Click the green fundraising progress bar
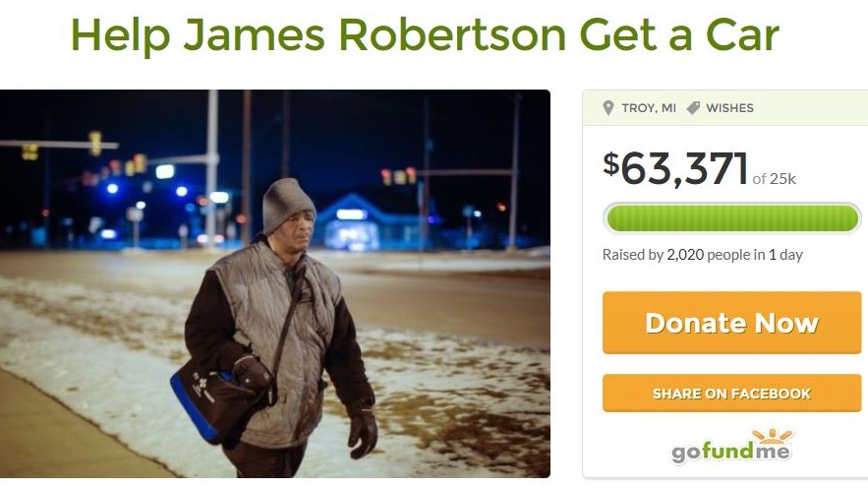The image size is (868, 488). (731, 217)
